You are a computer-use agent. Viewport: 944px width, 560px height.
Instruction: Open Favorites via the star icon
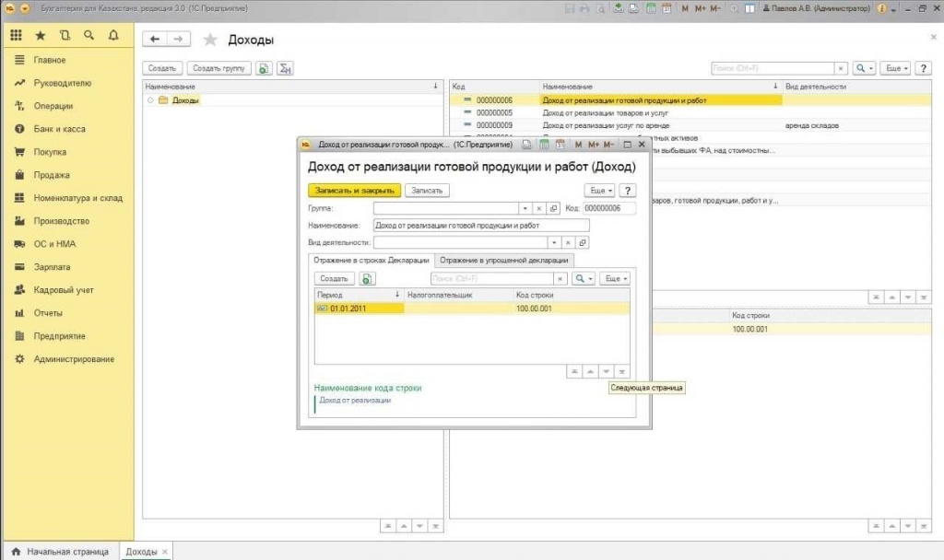click(x=40, y=36)
